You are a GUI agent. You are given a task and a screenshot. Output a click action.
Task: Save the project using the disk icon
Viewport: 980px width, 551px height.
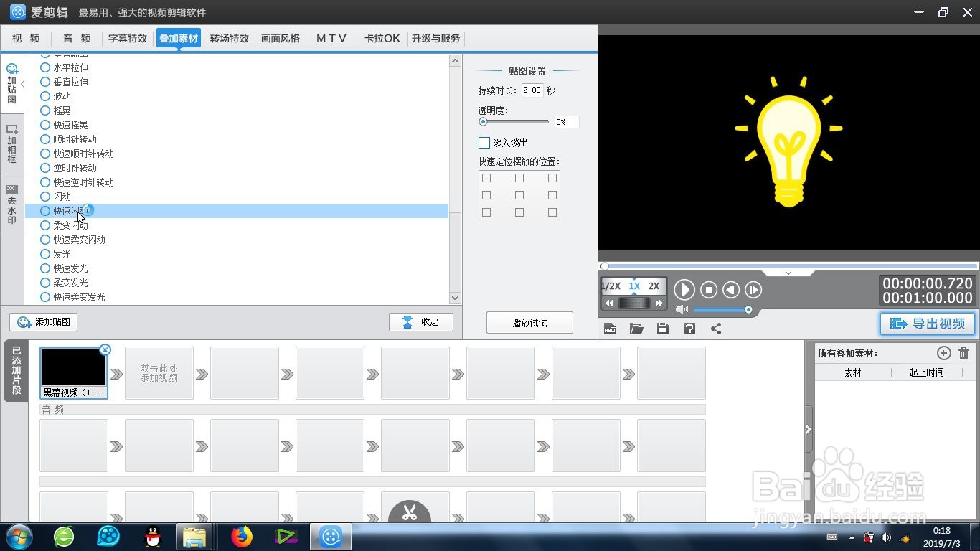[x=662, y=329]
